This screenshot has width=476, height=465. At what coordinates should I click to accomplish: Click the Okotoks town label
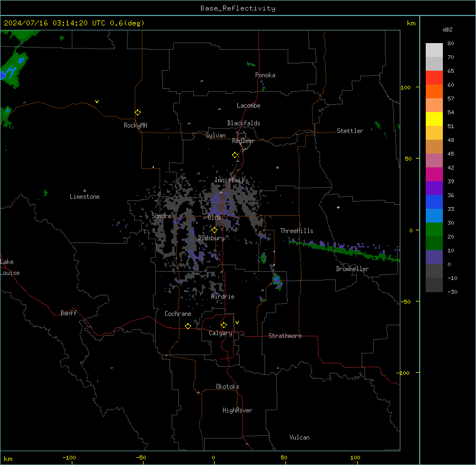228,387
